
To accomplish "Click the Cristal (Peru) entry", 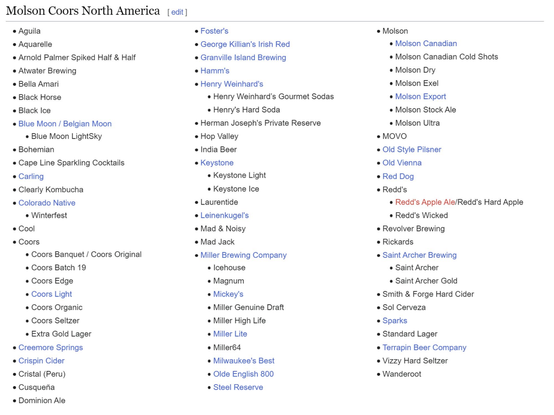I will tap(42, 374).
